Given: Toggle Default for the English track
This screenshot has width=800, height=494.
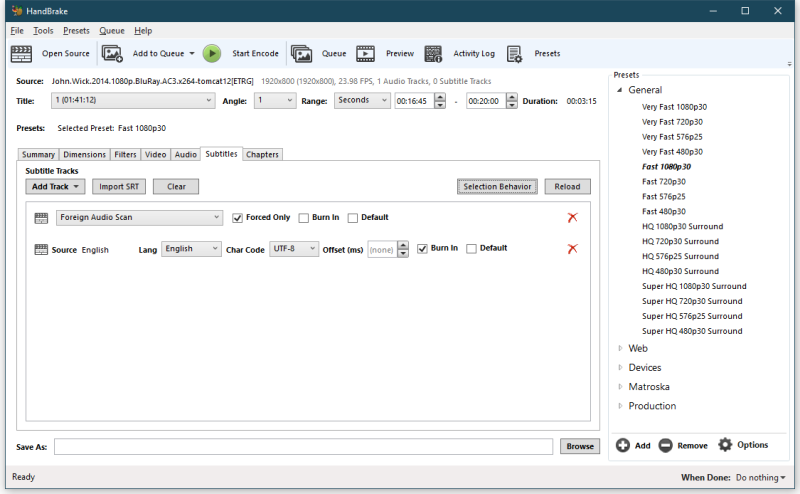Looking at the screenshot, I should (471, 249).
